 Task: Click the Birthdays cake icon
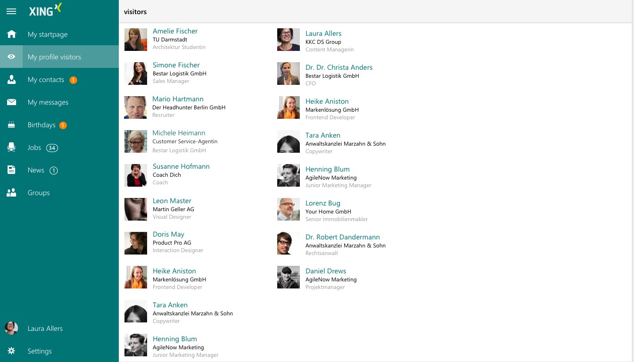[x=11, y=124]
